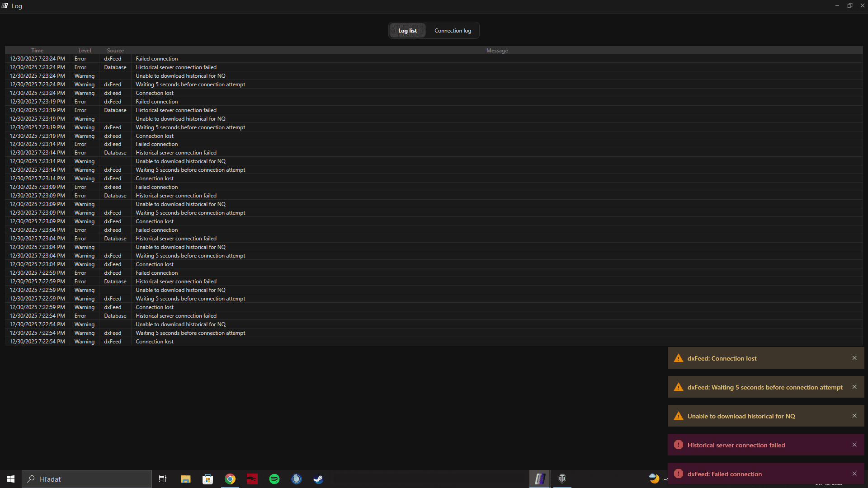
Task: Open Google Chrome from the taskbar
Action: (230, 479)
